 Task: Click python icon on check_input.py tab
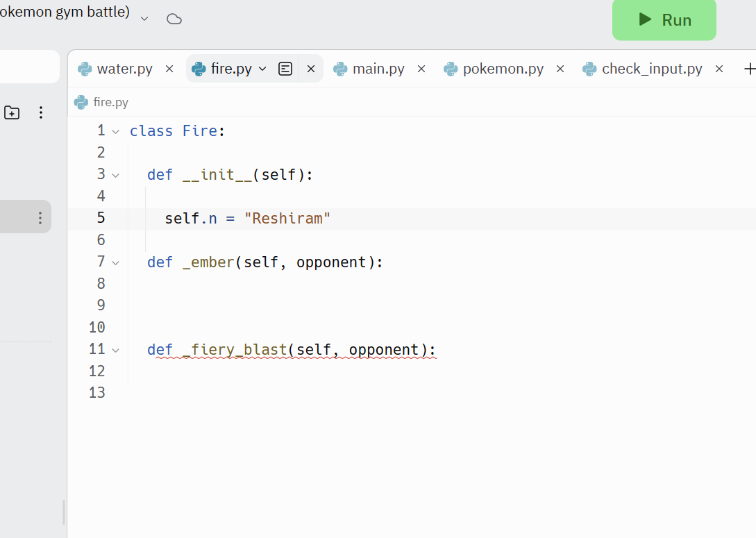click(x=589, y=69)
